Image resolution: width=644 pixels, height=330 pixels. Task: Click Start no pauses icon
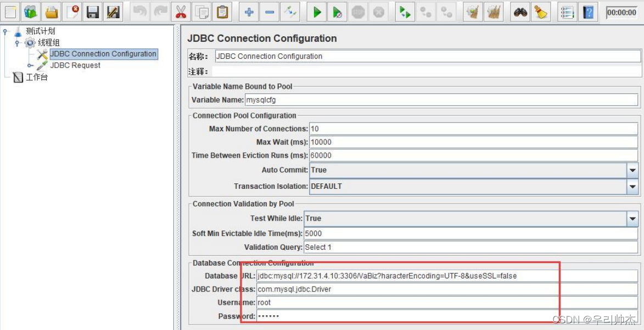[337, 12]
